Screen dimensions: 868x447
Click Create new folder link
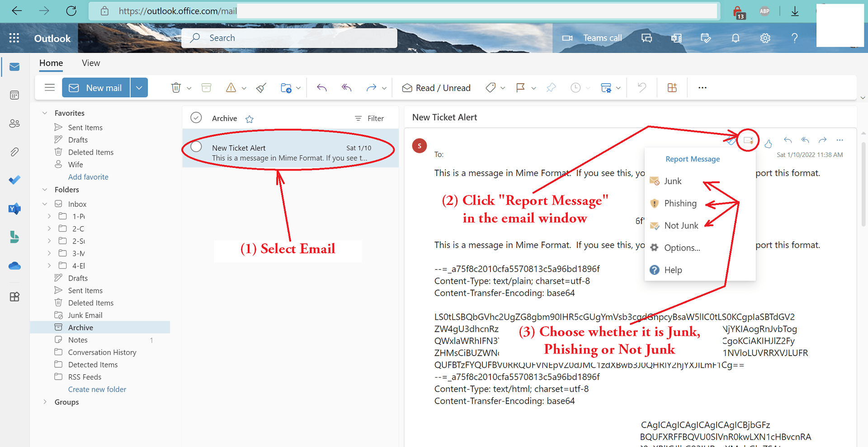[97, 389]
